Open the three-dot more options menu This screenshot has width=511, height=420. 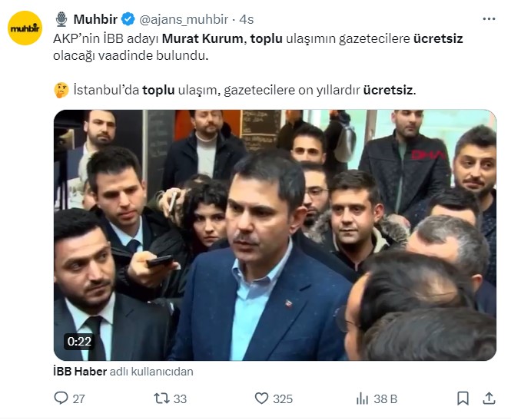pos(489,19)
